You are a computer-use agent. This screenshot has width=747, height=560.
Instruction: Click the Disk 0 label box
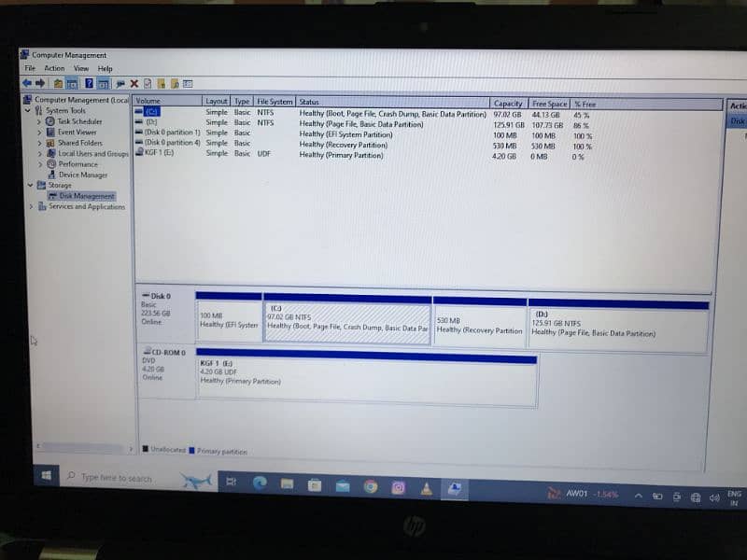[x=165, y=314]
